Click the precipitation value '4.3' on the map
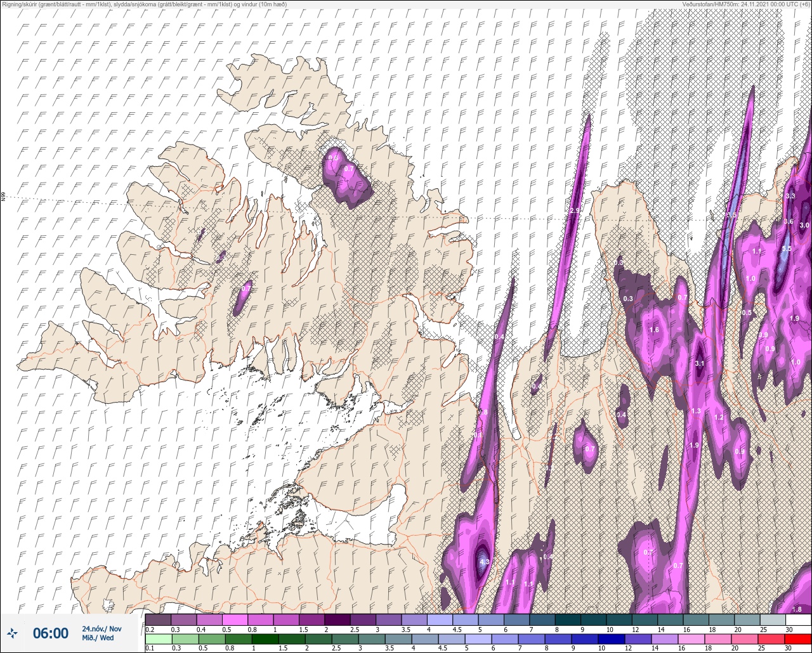This screenshot has width=812, height=653. (x=485, y=562)
